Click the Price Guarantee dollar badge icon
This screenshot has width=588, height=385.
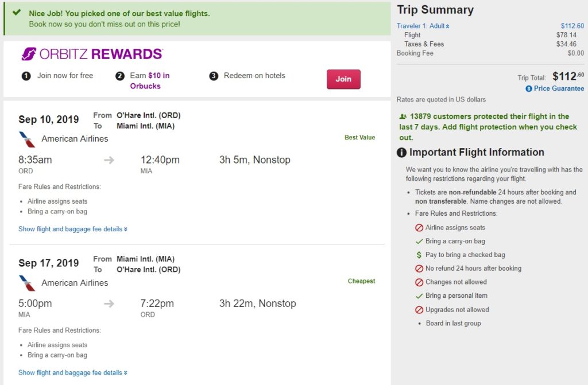(529, 88)
